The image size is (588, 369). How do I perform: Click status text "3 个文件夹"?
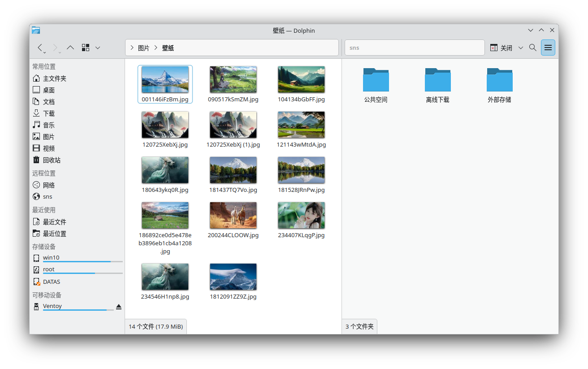(359, 327)
